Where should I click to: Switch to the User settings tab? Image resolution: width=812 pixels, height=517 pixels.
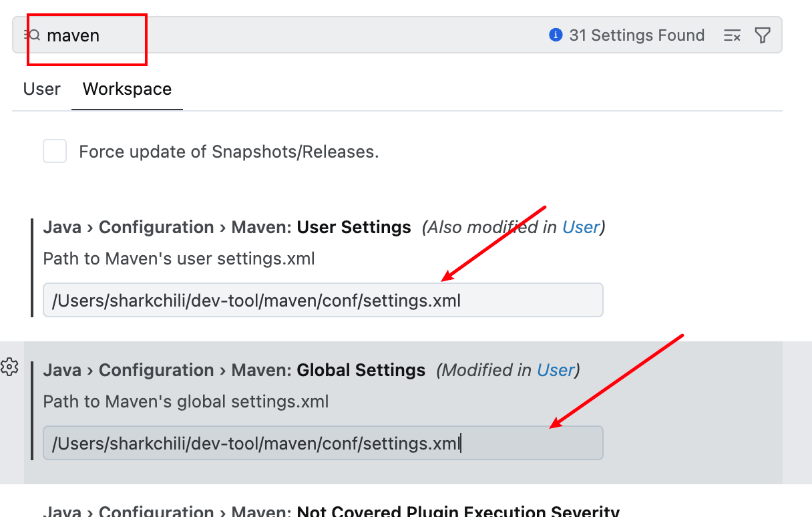tap(42, 89)
